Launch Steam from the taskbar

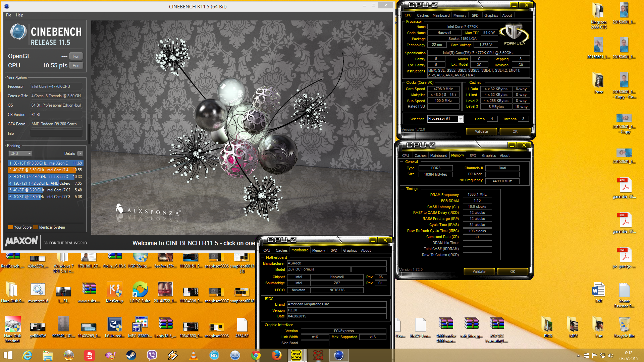coord(131,355)
